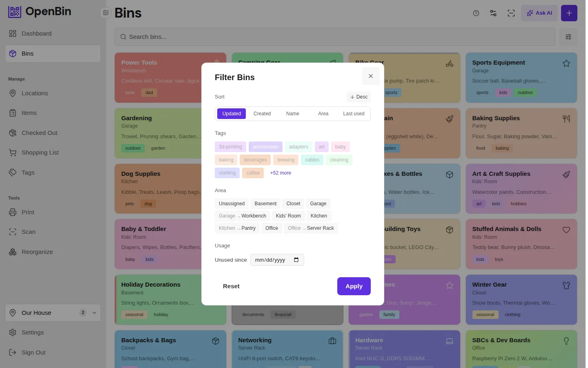Open the Unused since date picker calendar icon
The width and height of the screenshot is (588, 368).
[296, 260]
